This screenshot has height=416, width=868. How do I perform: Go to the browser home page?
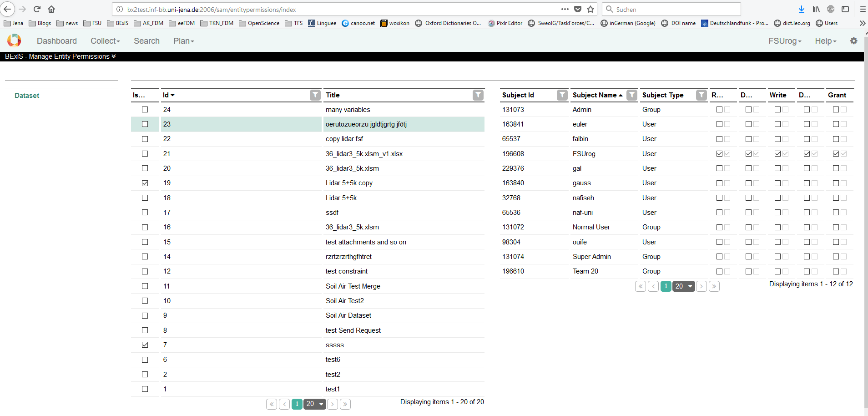tap(51, 9)
